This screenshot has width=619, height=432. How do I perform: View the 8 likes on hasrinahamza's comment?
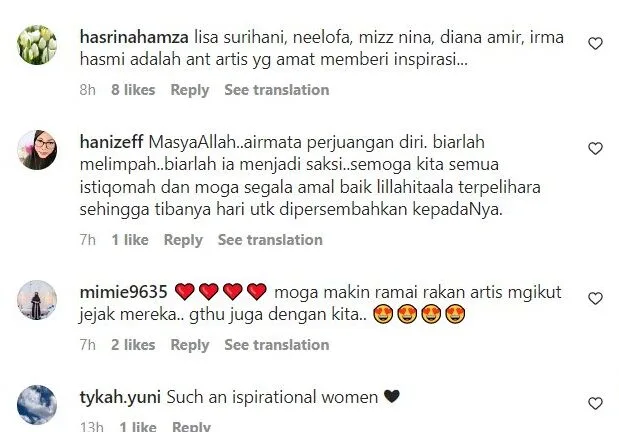133,90
